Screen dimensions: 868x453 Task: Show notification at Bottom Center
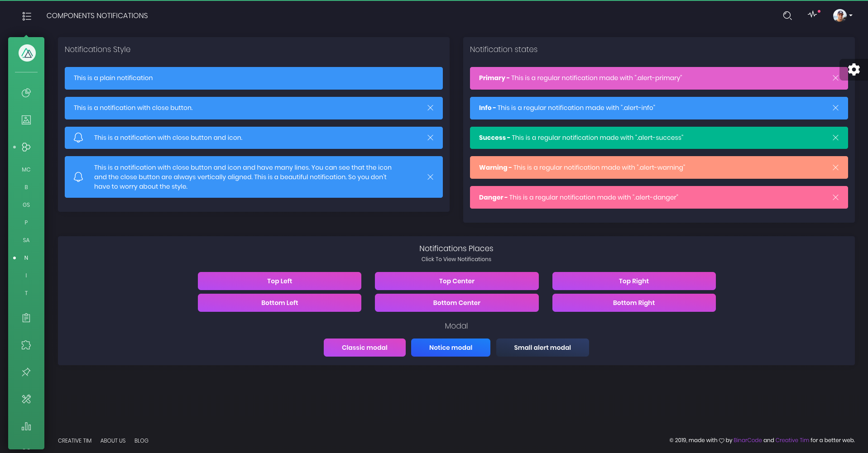coord(456,303)
